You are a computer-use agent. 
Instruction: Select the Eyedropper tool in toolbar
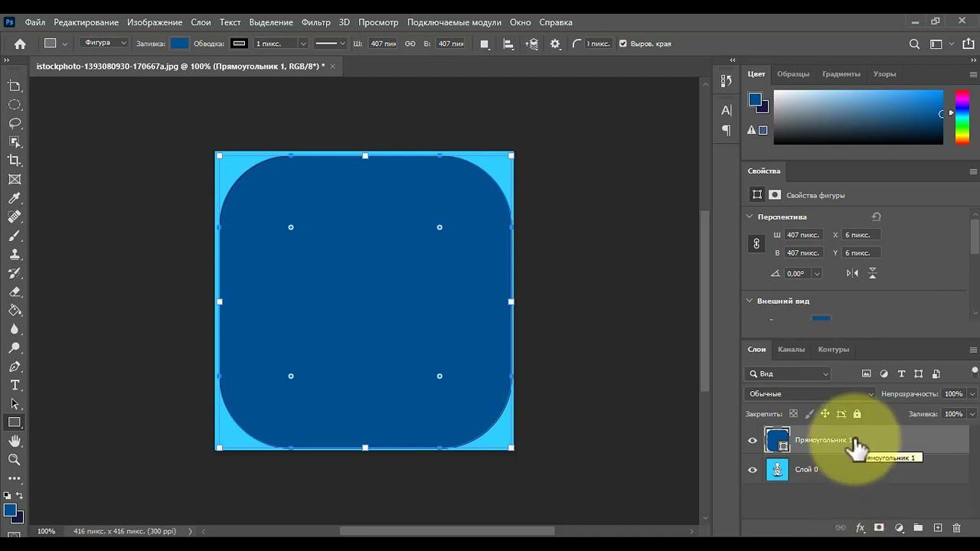(x=15, y=198)
